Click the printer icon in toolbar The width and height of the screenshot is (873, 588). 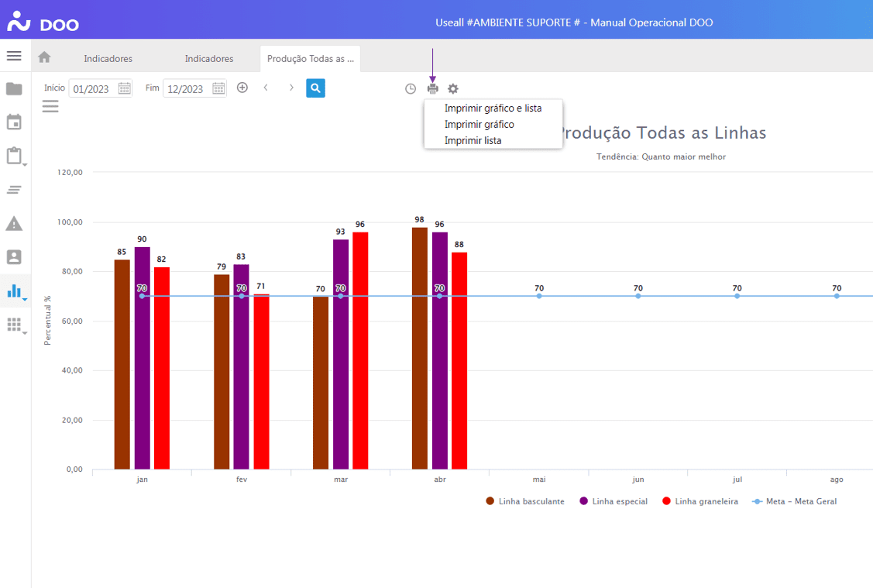(433, 89)
